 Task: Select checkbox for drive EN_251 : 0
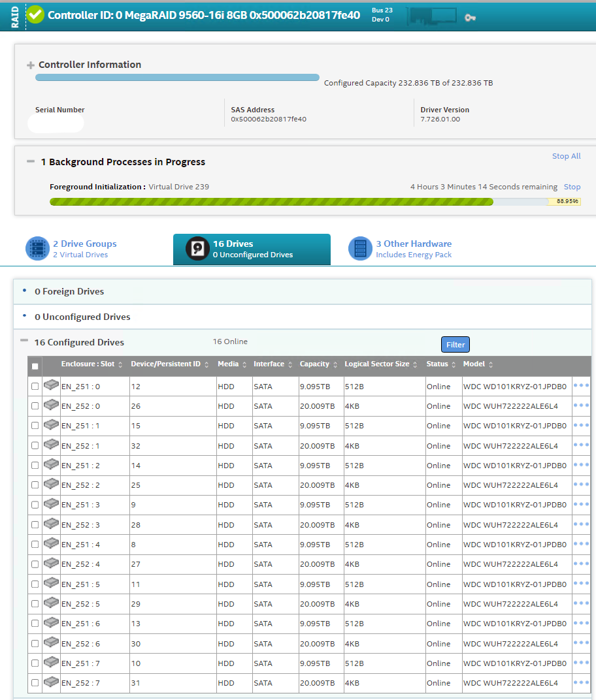35,387
